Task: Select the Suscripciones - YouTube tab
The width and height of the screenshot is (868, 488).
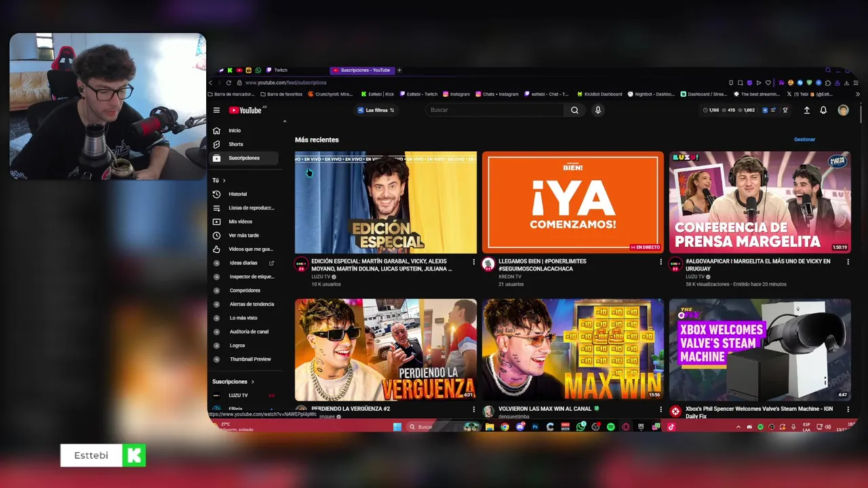Action: pyautogui.click(x=361, y=70)
